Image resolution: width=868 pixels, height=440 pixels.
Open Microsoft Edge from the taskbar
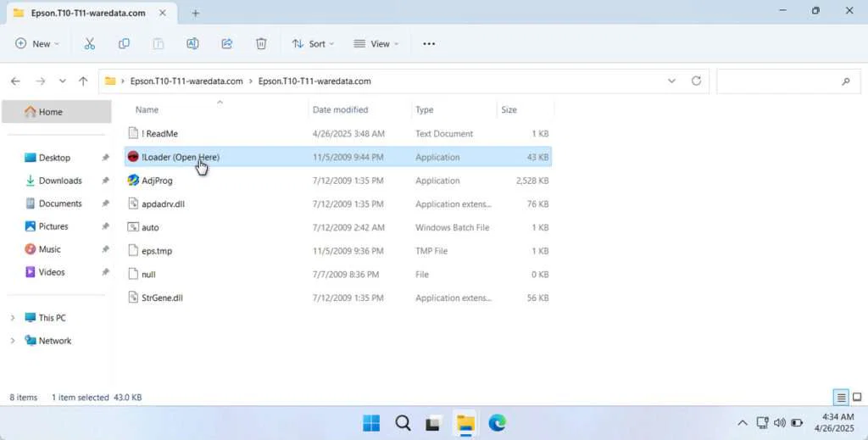pos(497,423)
